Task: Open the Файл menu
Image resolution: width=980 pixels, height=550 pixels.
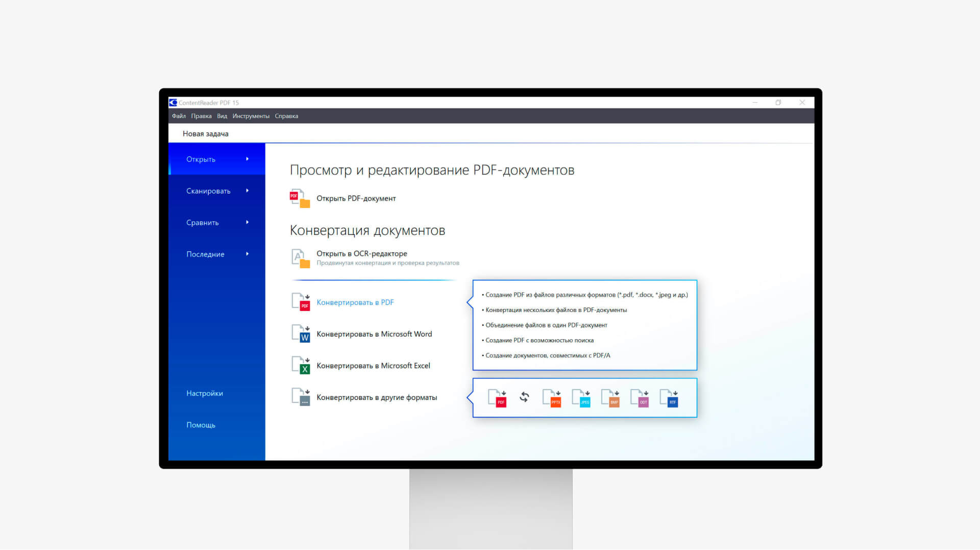Action: pyautogui.click(x=179, y=116)
